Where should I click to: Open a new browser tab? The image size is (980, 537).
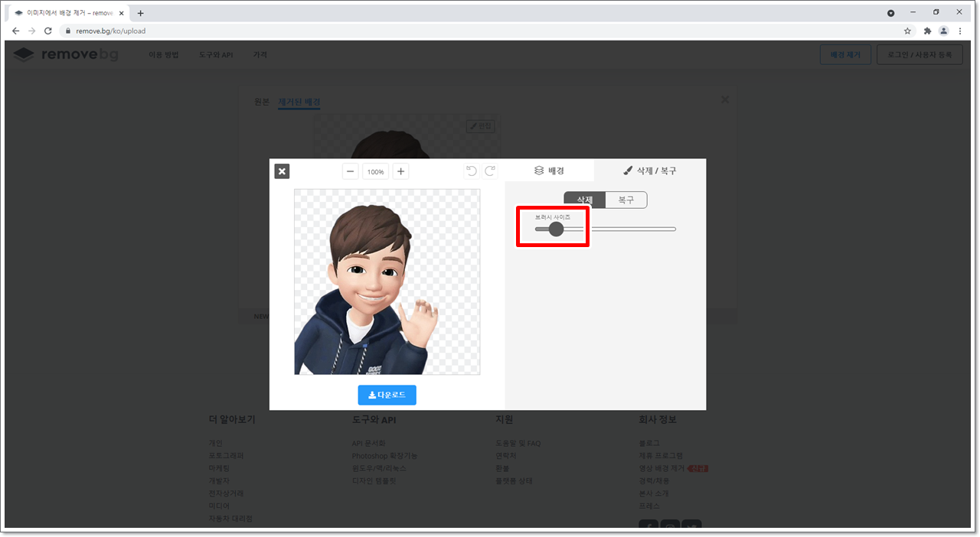[x=140, y=13]
